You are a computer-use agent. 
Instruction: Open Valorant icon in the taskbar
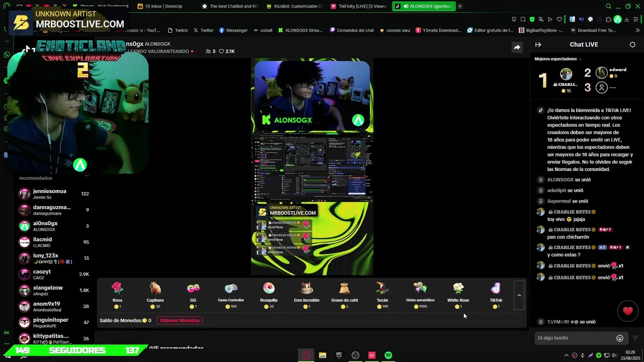click(372, 355)
